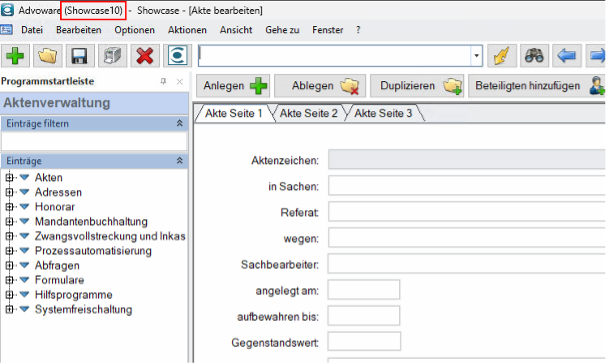Click the Advoware app icon in title bar
Screen dimensions: 606x364
(7, 10)
